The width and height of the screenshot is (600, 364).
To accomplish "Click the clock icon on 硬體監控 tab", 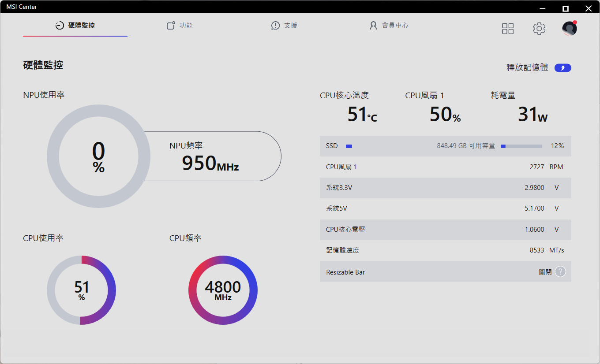I will (60, 26).
